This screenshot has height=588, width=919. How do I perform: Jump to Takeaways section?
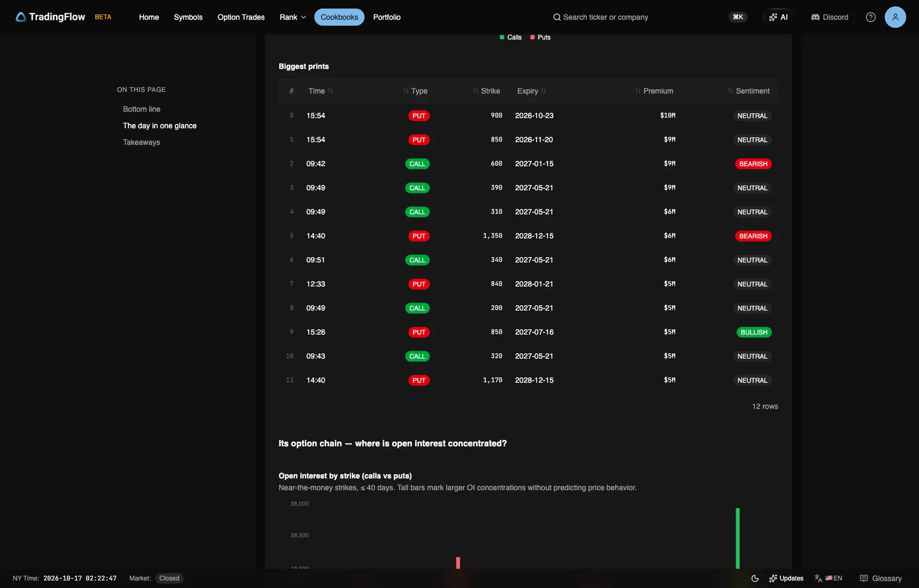pyautogui.click(x=141, y=142)
